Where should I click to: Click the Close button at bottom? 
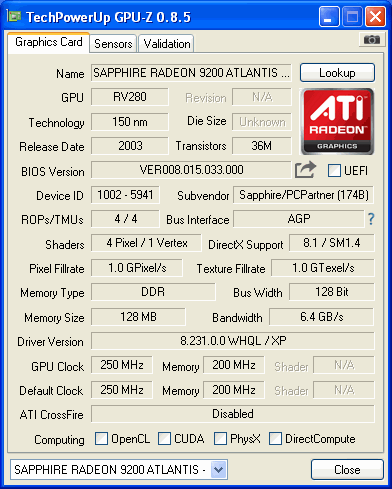[347, 470]
